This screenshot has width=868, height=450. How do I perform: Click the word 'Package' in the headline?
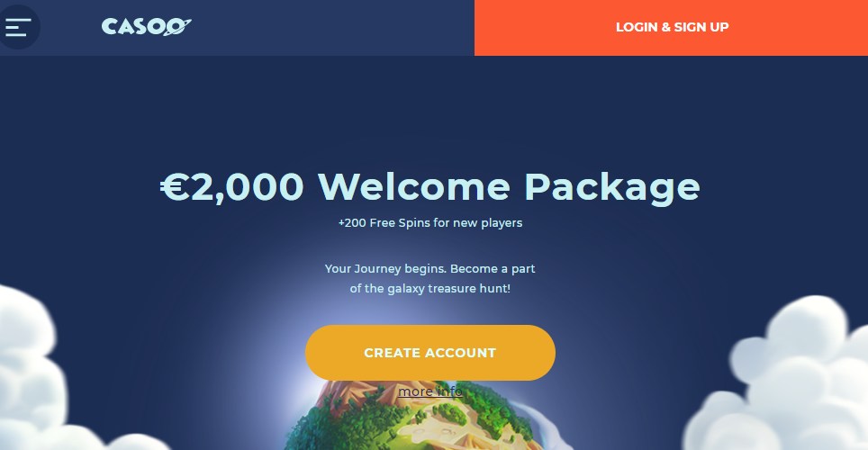coord(611,187)
